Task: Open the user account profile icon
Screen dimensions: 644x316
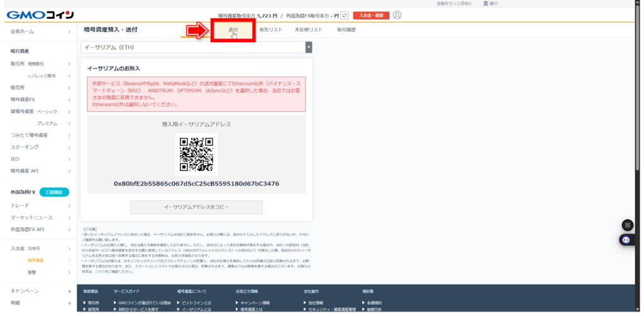Action: pos(397,15)
